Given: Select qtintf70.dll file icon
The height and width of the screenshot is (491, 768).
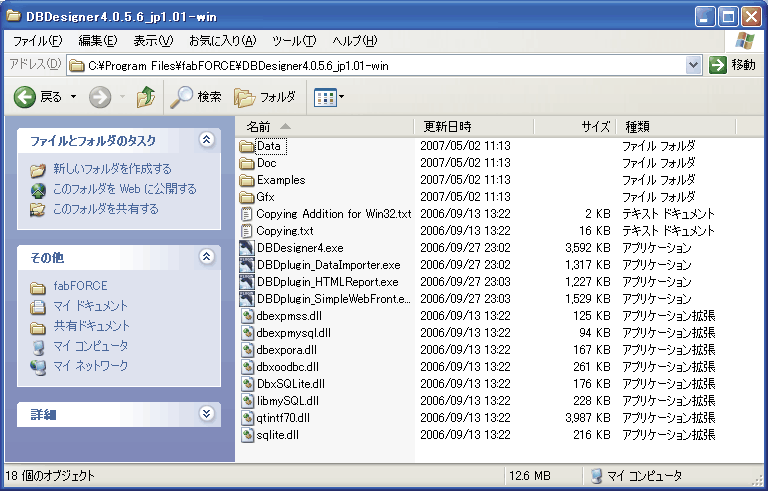Looking at the screenshot, I should pos(248,418).
